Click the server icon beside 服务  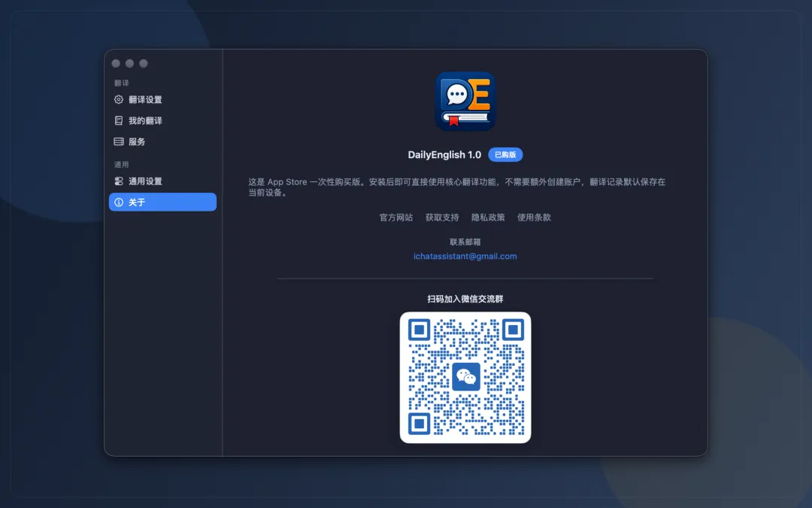click(119, 141)
